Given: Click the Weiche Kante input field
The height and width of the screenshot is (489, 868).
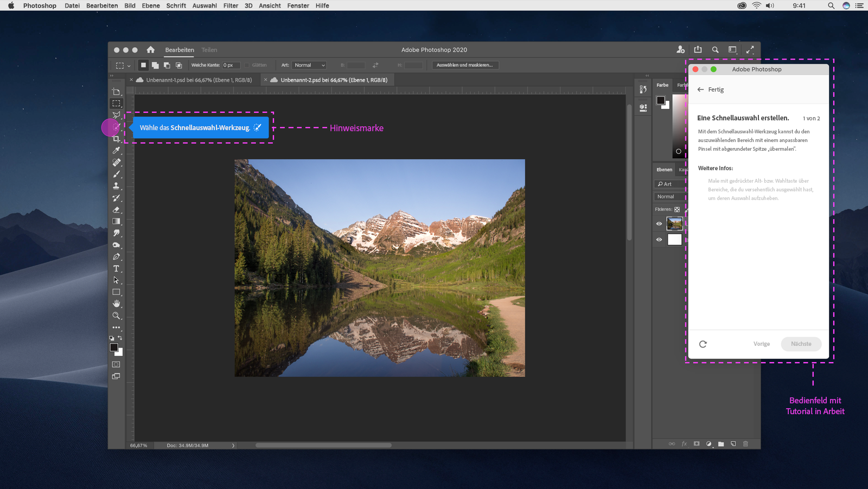Looking at the screenshot, I should coord(231,65).
